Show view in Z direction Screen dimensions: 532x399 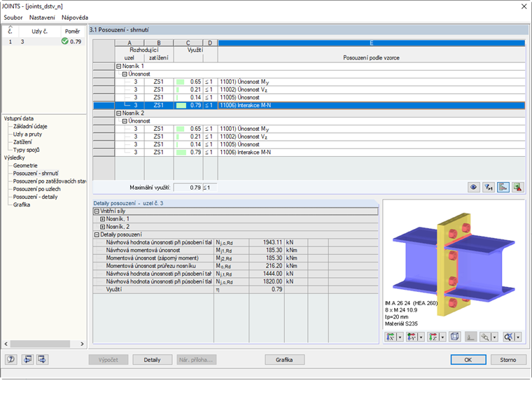click(433, 337)
